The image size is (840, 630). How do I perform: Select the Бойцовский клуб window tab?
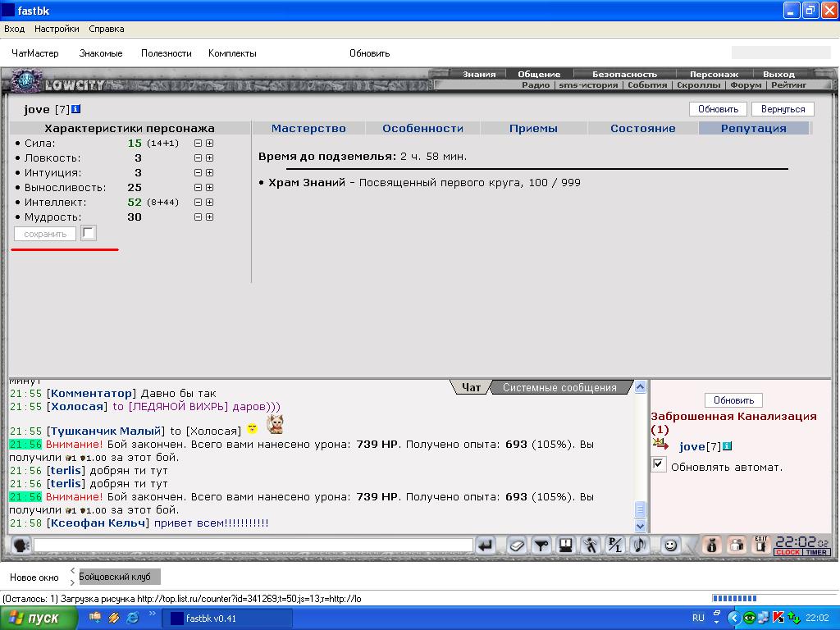pos(119,577)
